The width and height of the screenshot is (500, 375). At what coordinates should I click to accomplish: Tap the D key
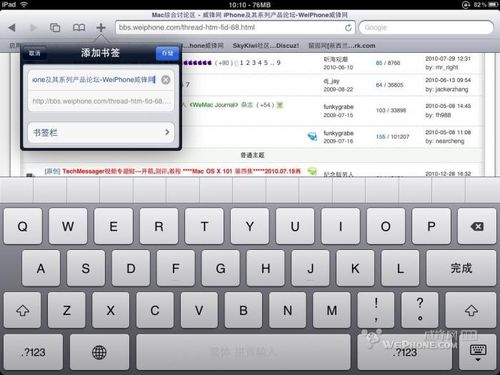click(131, 268)
